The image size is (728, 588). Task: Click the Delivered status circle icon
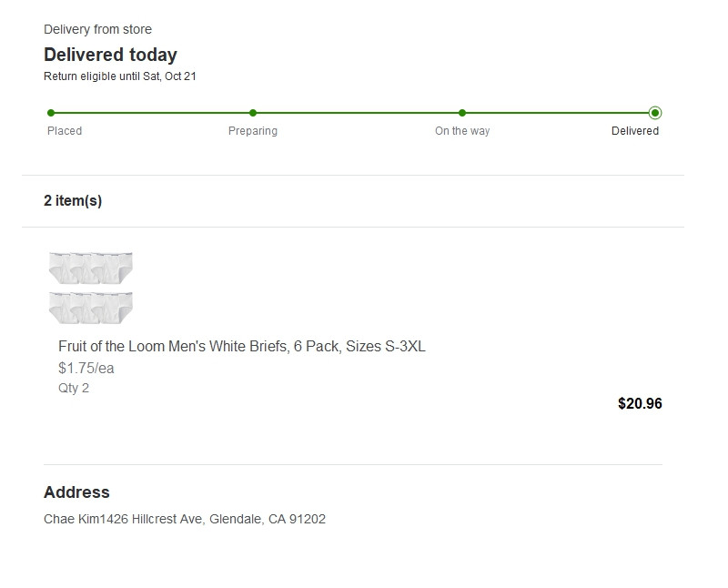655,113
